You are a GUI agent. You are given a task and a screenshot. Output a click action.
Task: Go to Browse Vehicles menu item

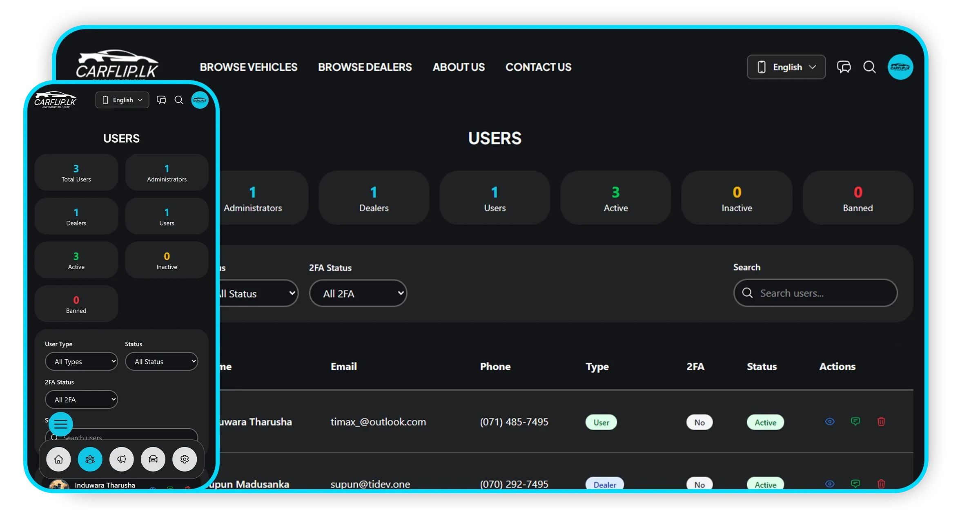pos(248,67)
